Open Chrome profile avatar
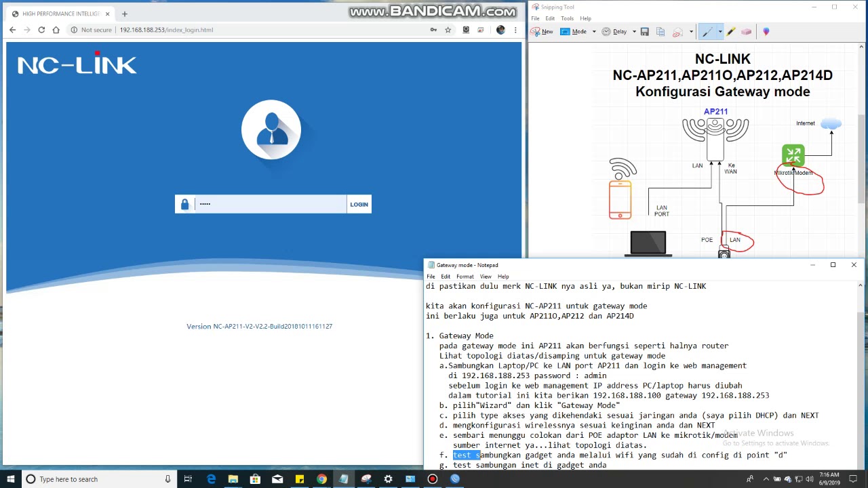Viewport: 868px width, 488px height. click(500, 30)
